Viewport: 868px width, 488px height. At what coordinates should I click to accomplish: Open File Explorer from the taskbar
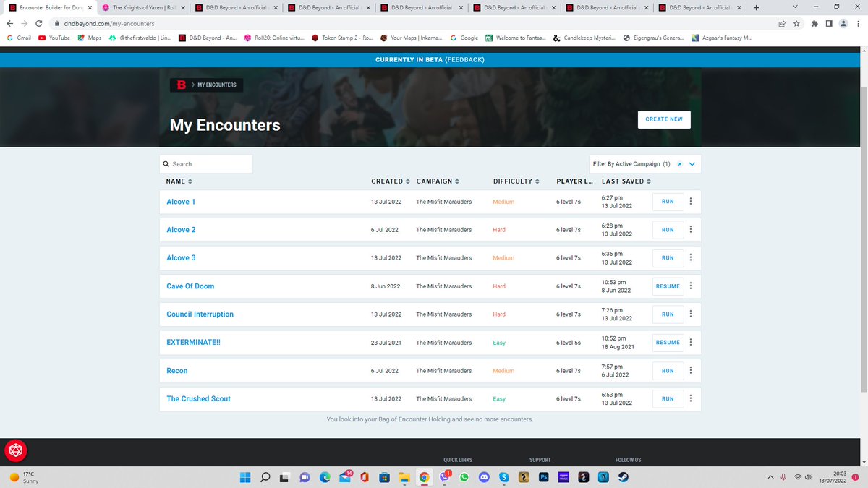tap(404, 477)
